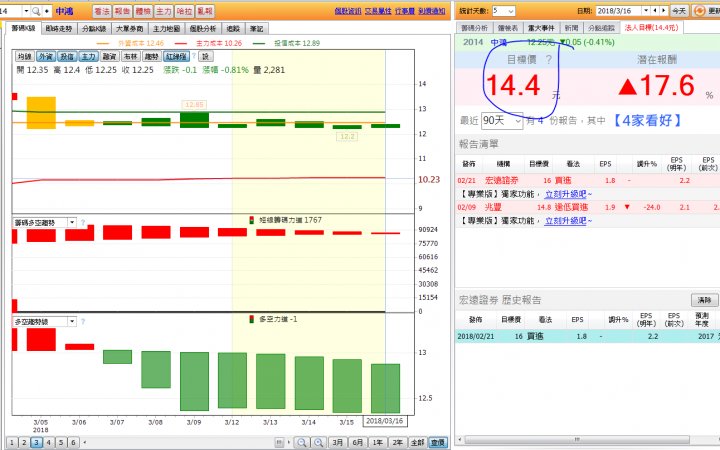The height and width of the screenshot is (450, 720).
Task: Click the magnifier search icon beside stock code
Action: click(x=36, y=11)
